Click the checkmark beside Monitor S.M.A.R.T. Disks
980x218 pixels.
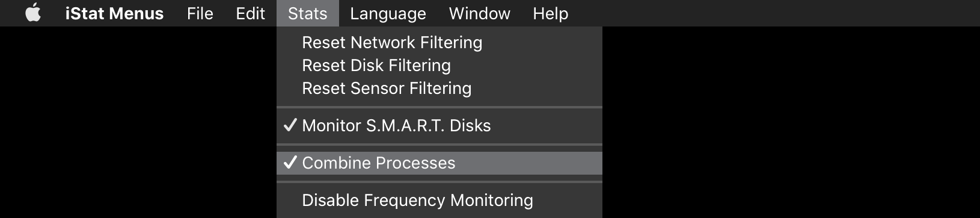290,125
